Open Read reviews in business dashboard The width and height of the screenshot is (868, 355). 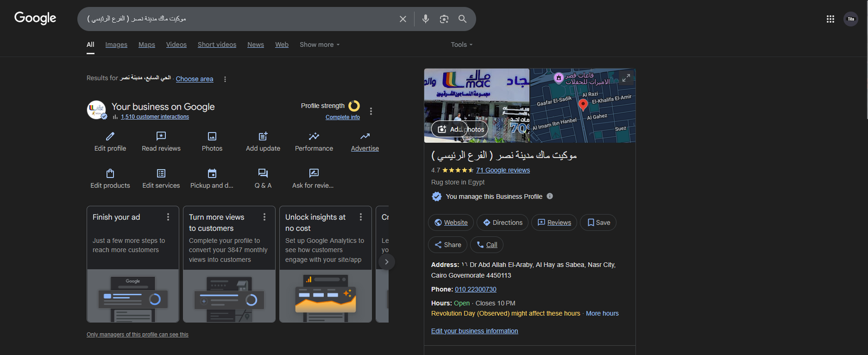coord(161,136)
